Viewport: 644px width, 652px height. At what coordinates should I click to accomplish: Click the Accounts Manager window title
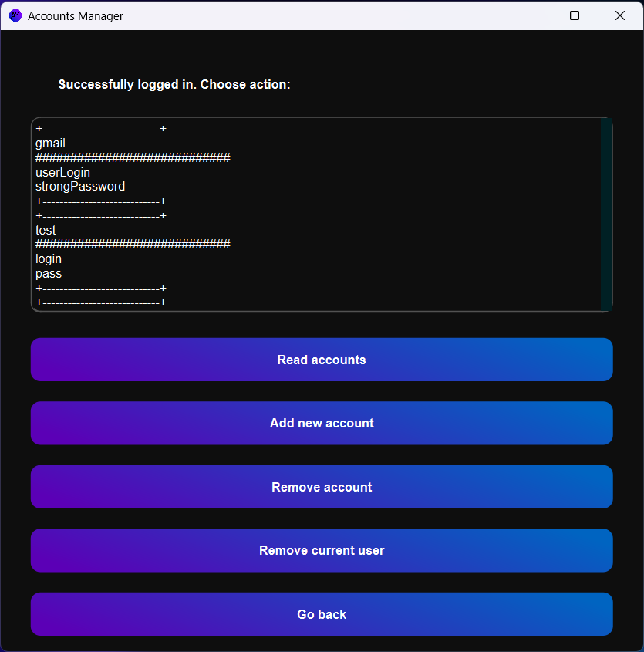click(76, 16)
